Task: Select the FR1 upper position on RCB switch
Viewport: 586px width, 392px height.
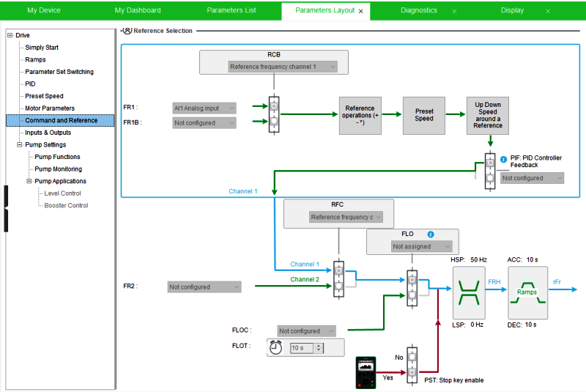Action: (x=273, y=106)
